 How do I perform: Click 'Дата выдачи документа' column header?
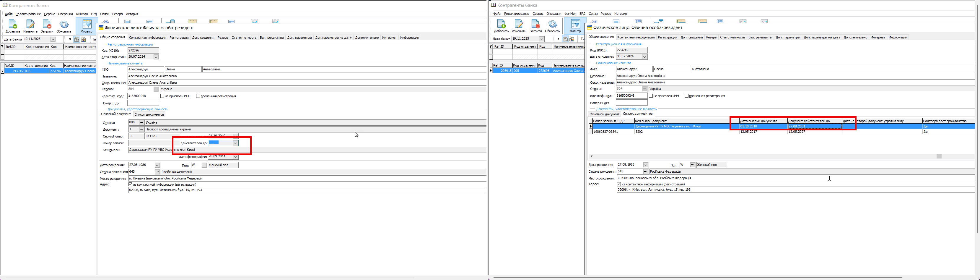(763, 121)
